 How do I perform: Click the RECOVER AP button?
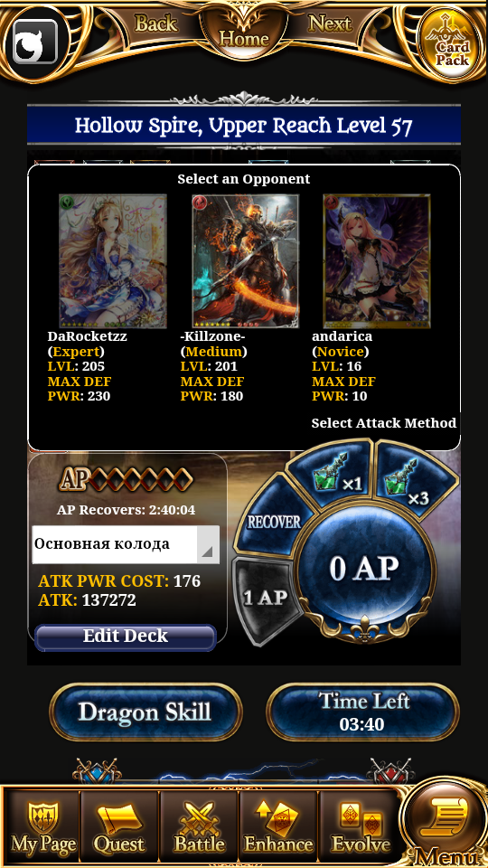tap(273, 522)
